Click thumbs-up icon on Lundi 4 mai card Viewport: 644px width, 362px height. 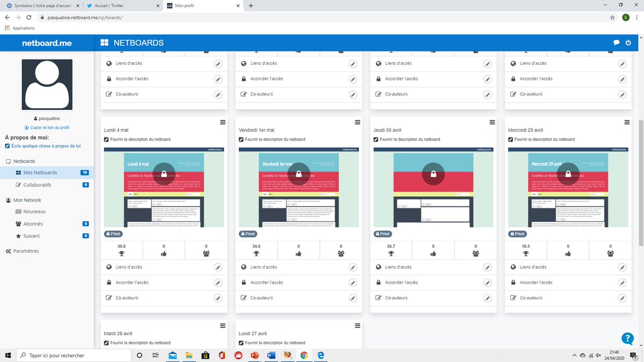164,253
